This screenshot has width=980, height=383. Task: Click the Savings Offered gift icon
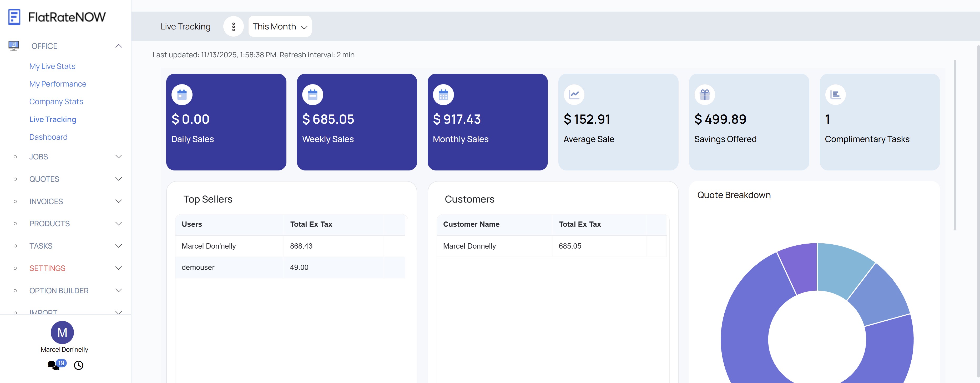coord(705,95)
